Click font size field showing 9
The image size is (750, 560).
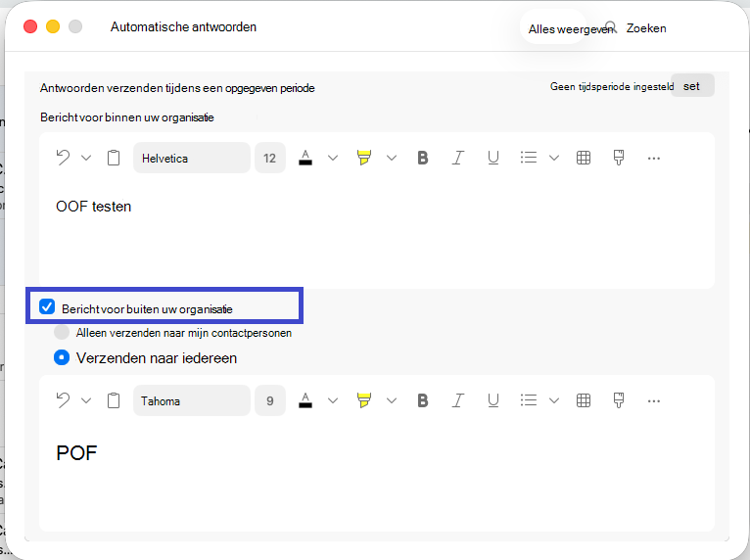(270, 400)
